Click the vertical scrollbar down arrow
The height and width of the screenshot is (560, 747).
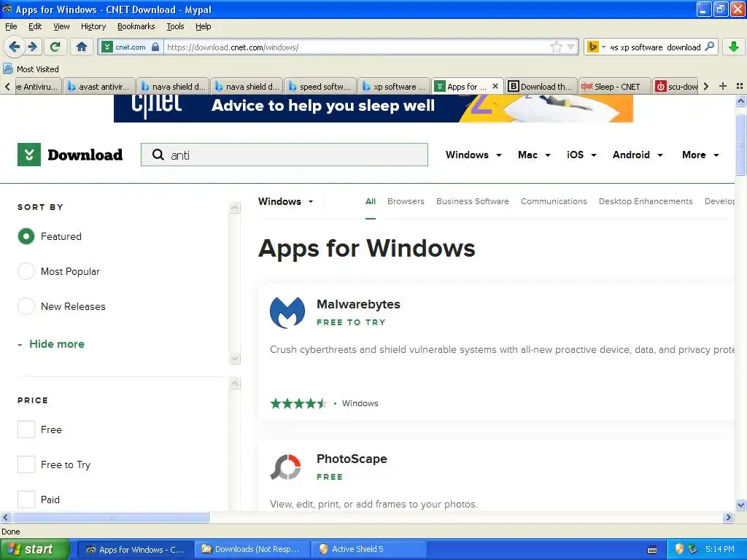point(740,506)
